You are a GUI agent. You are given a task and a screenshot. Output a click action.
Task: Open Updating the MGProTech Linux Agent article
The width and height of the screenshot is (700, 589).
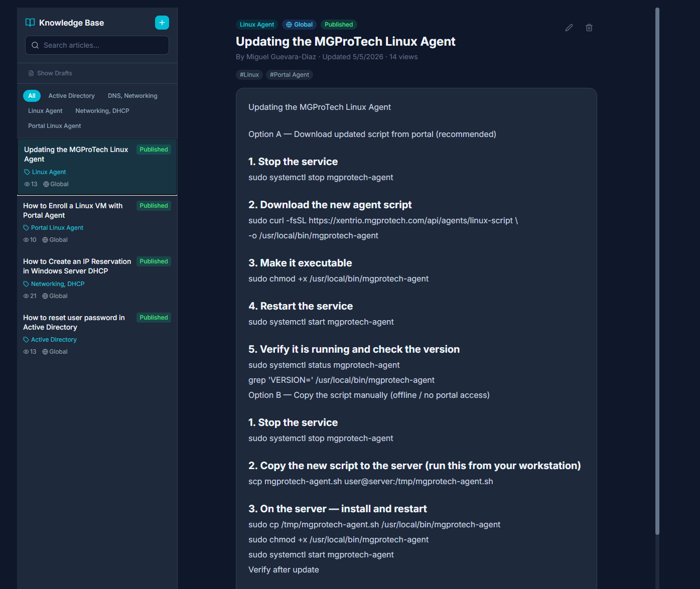(x=97, y=167)
